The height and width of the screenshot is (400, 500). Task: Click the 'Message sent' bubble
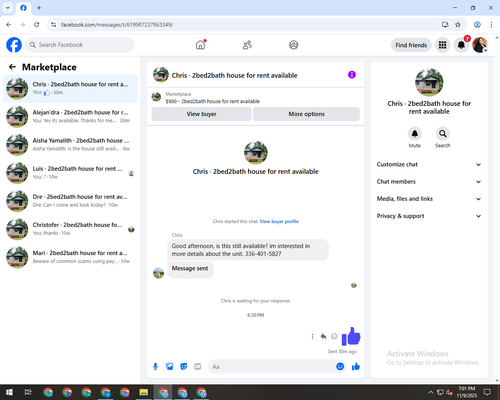[190, 269]
